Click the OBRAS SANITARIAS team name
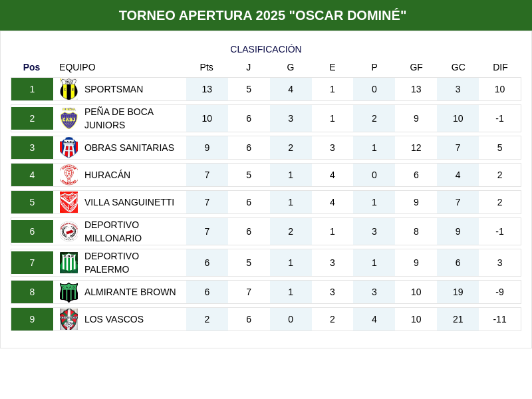 pos(129,148)
